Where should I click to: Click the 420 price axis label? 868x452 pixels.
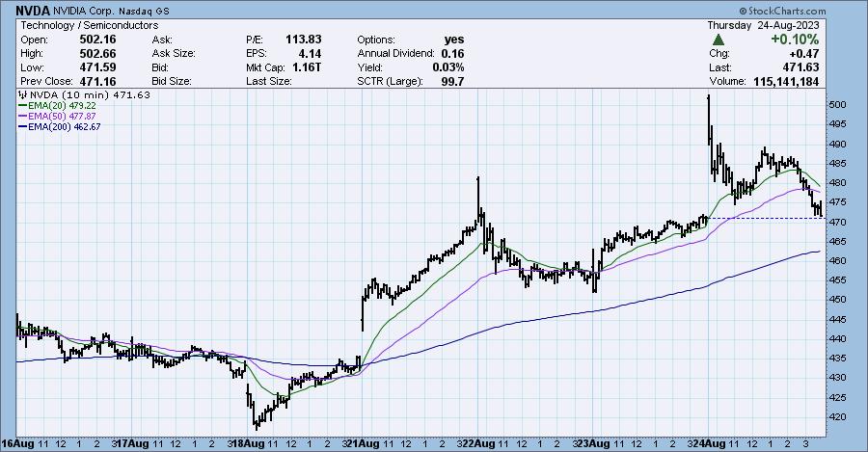pyautogui.click(x=837, y=416)
